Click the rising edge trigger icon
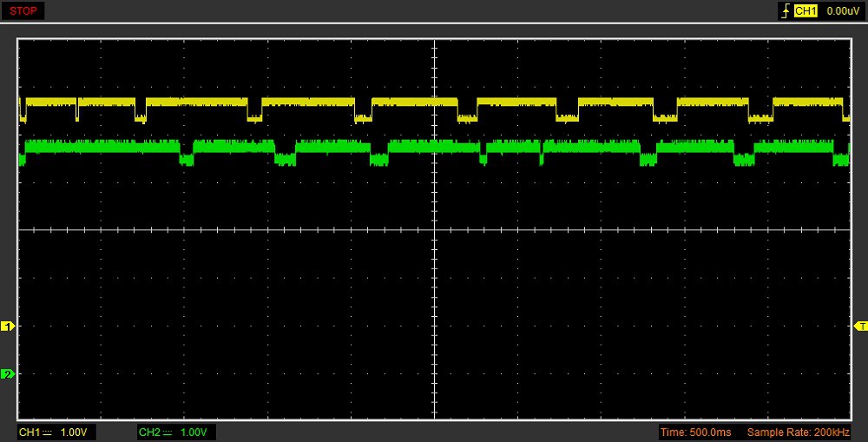 [x=786, y=11]
